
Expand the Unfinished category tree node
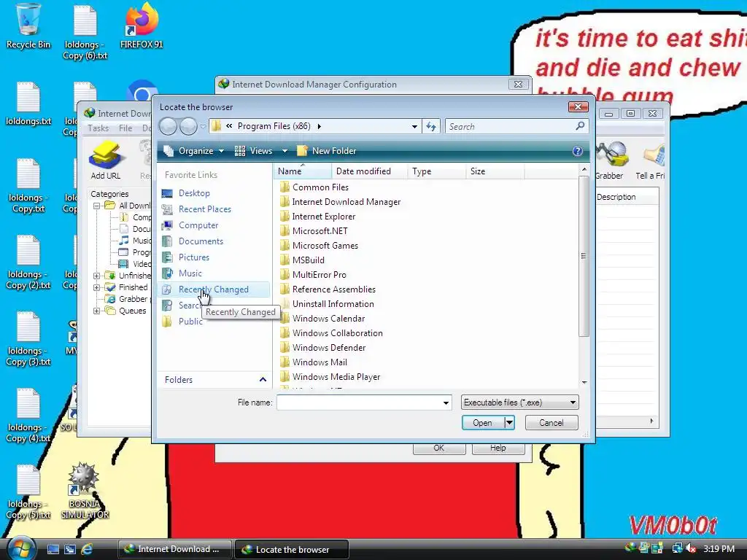click(x=97, y=276)
